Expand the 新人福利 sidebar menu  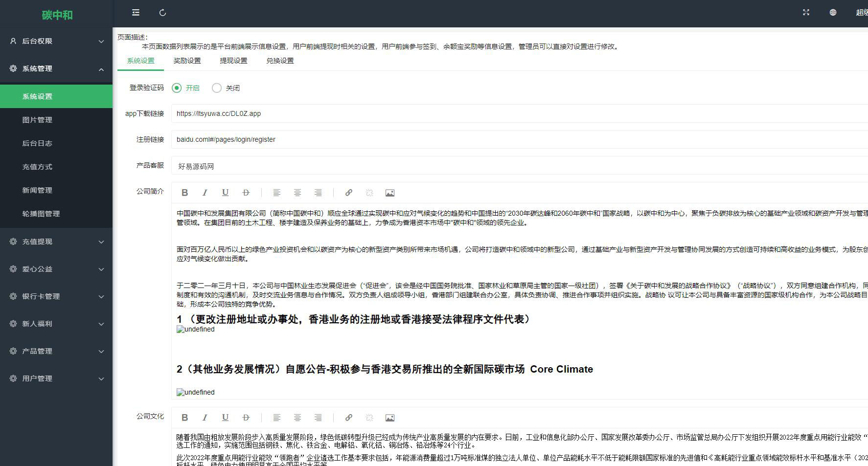[56, 324]
